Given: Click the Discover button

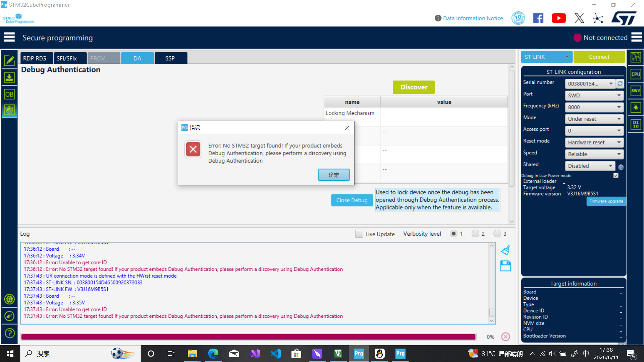Looking at the screenshot, I should [x=414, y=87].
